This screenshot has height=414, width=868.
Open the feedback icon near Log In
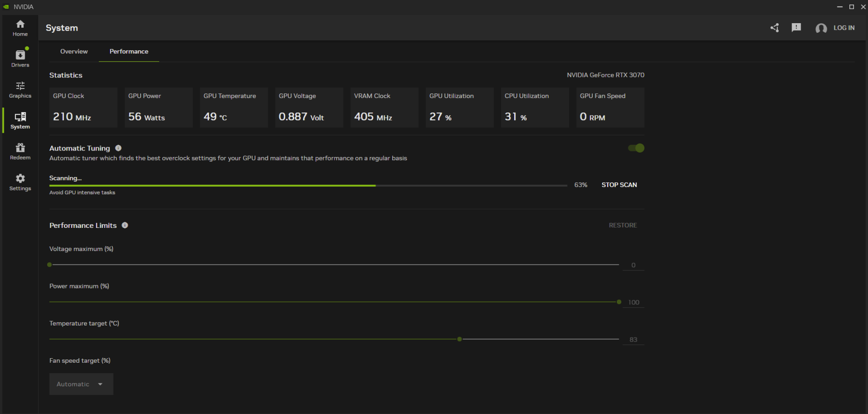(x=796, y=28)
